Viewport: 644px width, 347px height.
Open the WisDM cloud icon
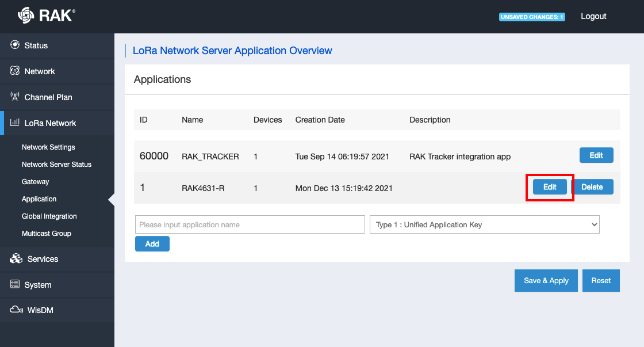pyautogui.click(x=17, y=310)
